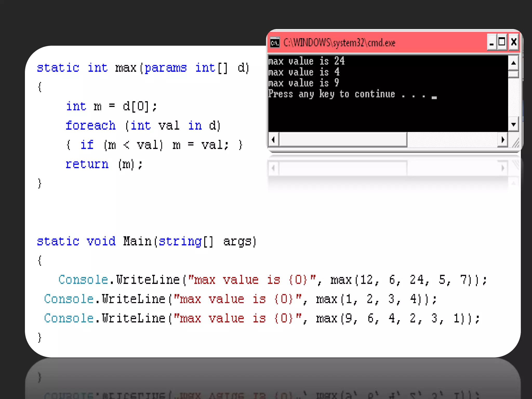Click the empty horizontal scrollbar track right of thumb
Image resolution: width=532 pixels, height=399 pixels.
tap(452, 140)
